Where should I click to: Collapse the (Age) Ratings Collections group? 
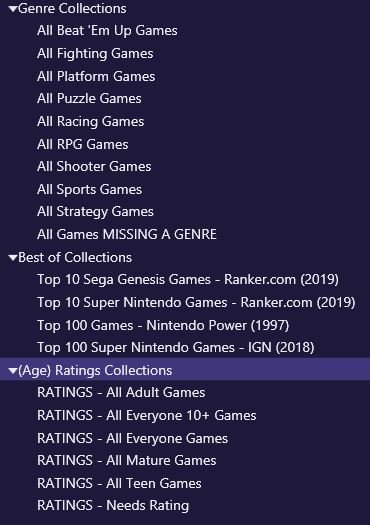13,371
